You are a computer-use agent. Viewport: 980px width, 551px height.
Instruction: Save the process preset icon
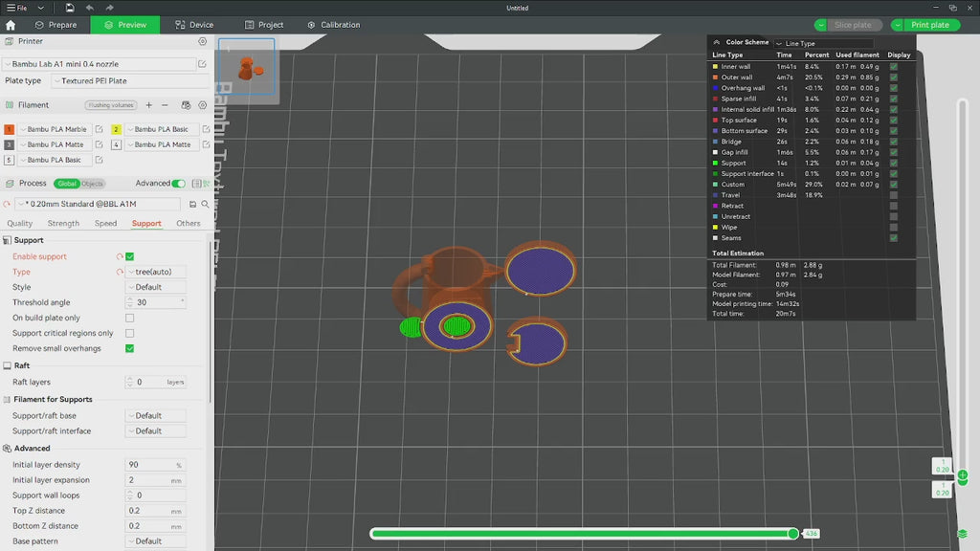pyautogui.click(x=192, y=205)
